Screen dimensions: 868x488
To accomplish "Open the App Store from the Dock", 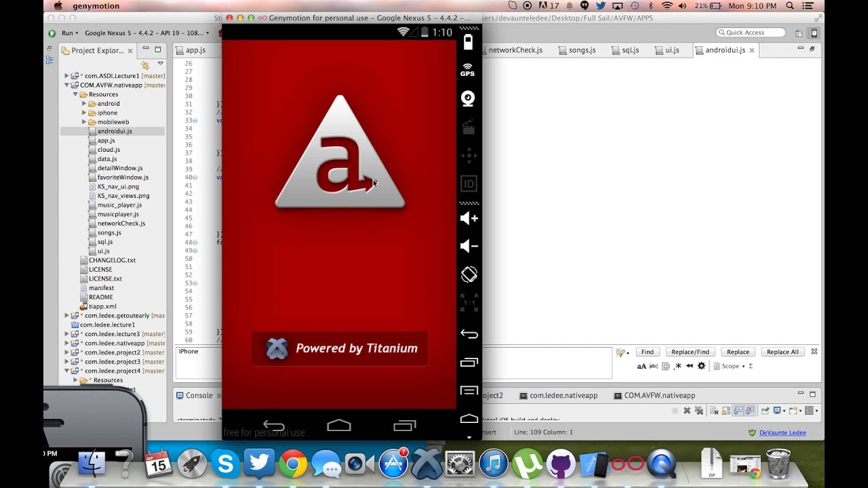I will 393,464.
